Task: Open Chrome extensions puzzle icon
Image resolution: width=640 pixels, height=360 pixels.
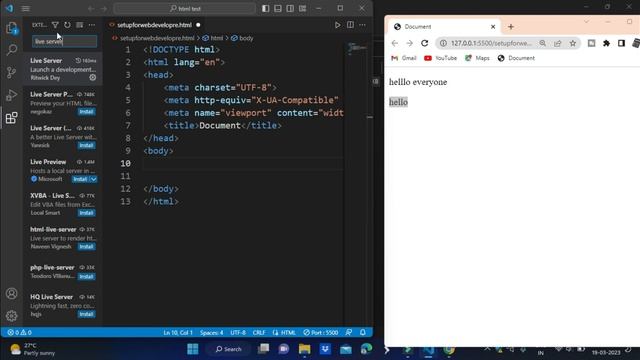Action: click(x=606, y=43)
